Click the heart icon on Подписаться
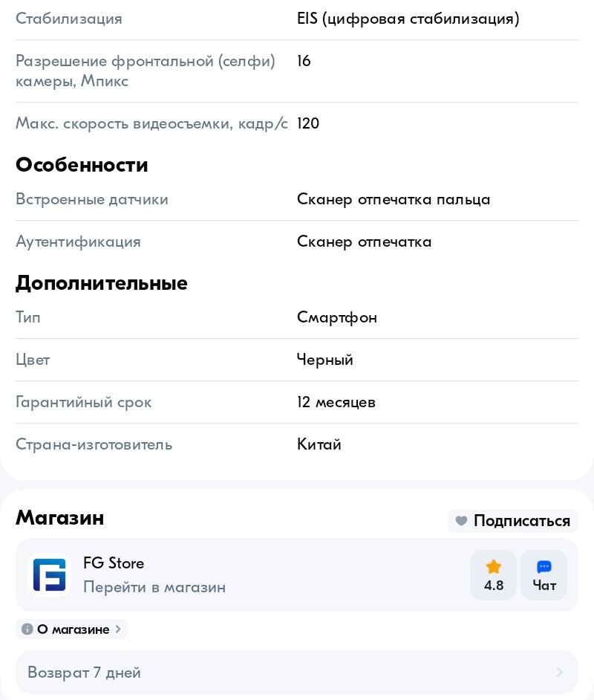 461,521
